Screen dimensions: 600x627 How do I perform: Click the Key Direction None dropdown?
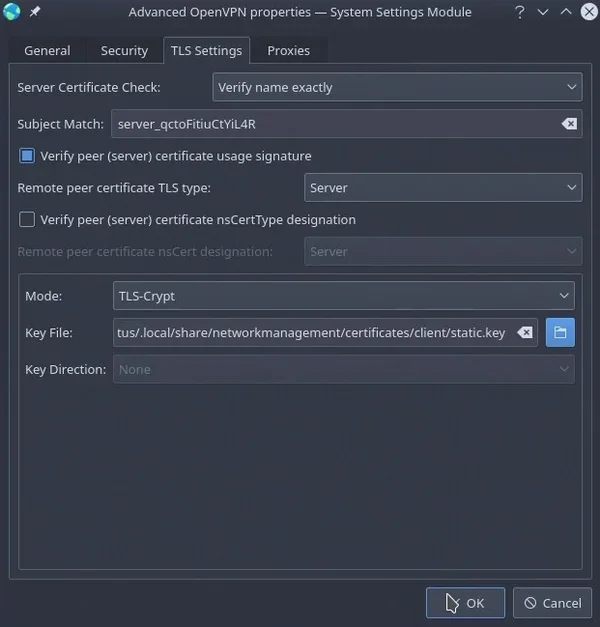point(344,369)
